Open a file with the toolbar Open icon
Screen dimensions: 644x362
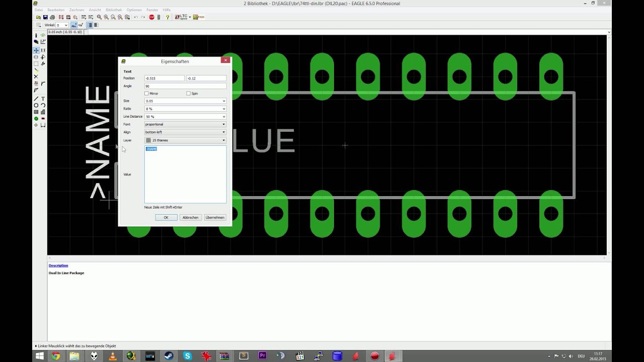[x=38, y=17]
